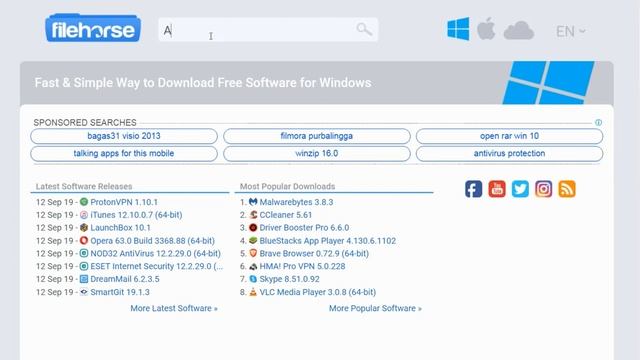Click the SmartGit icon
The height and width of the screenshot is (360, 640).
coord(84,292)
